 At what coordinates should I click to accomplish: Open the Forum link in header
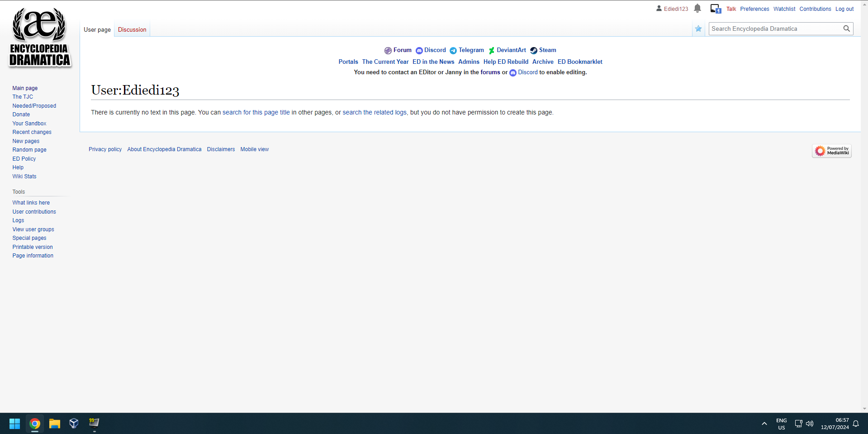[402, 50]
